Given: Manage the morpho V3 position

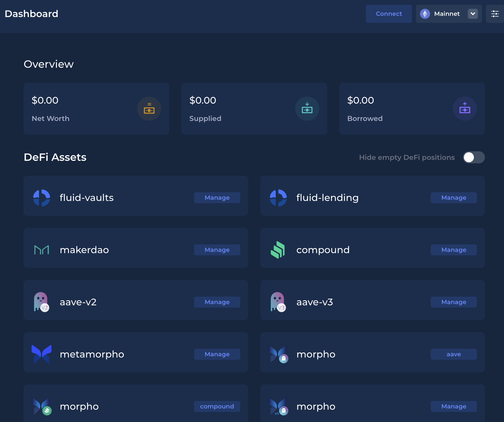Looking at the screenshot, I should click(454, 406).
